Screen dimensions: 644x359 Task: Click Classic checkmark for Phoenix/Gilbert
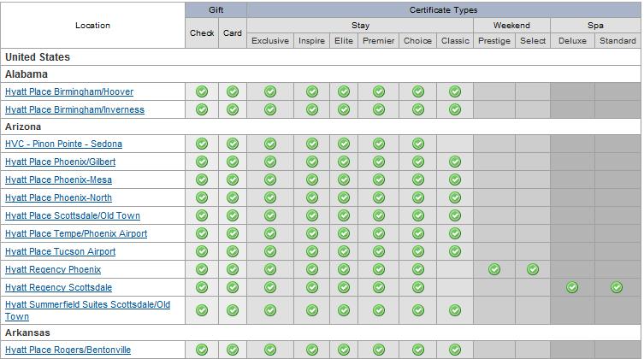tap(455, 162)
